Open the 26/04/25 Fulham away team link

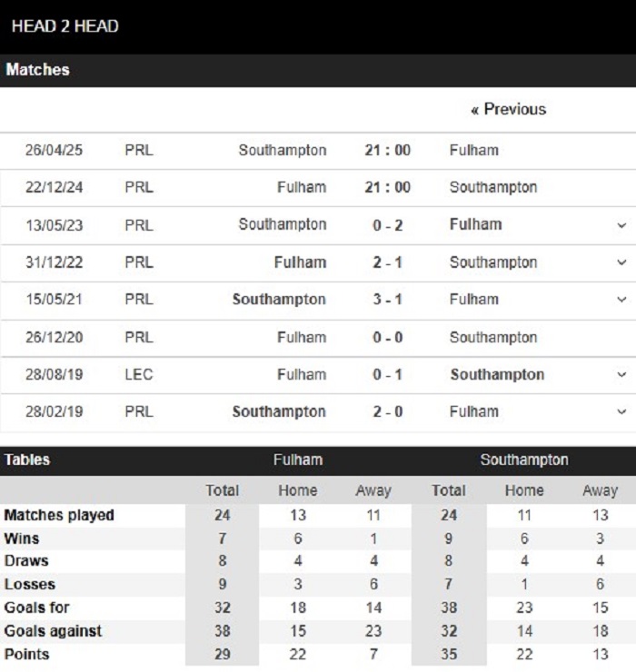(474, 151)
